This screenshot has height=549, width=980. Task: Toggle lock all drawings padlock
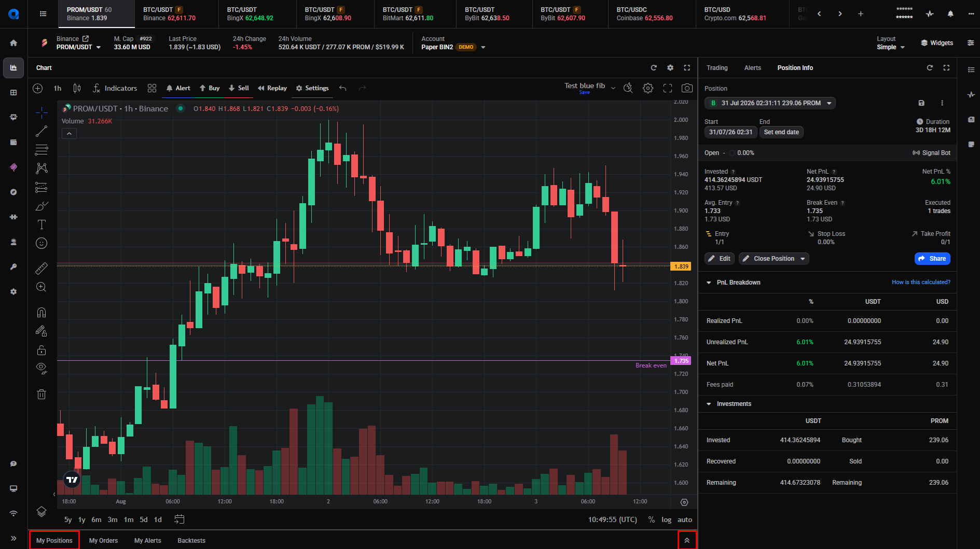point(42,350)
